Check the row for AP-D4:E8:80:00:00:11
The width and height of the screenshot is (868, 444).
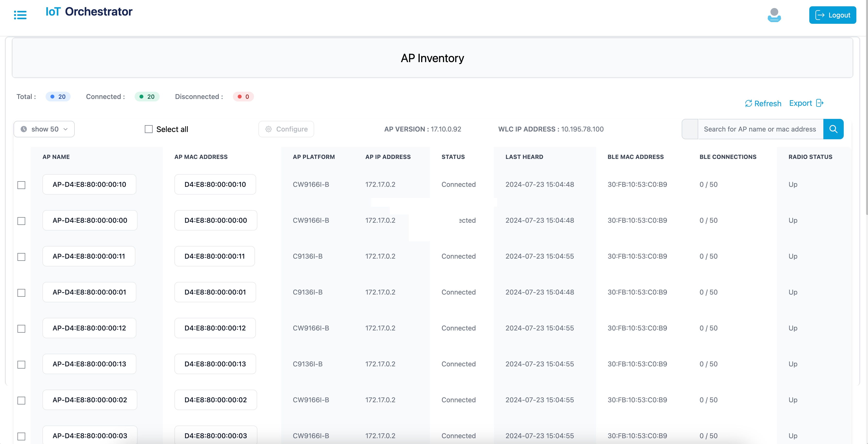click(x=21, y=257)
